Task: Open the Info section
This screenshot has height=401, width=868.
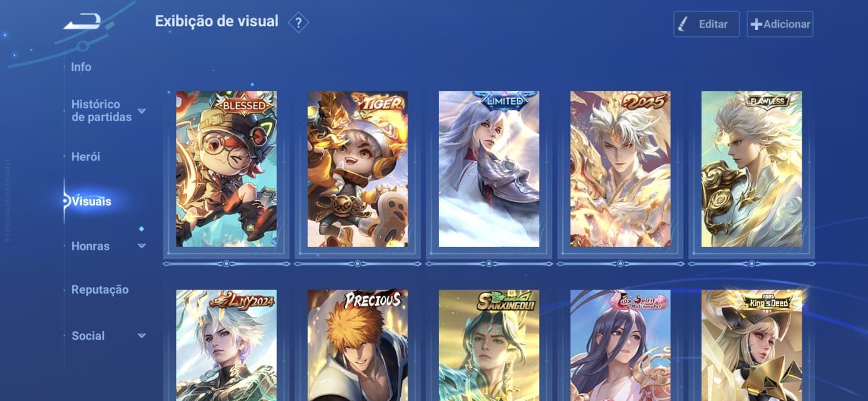Action: (81, 67)
